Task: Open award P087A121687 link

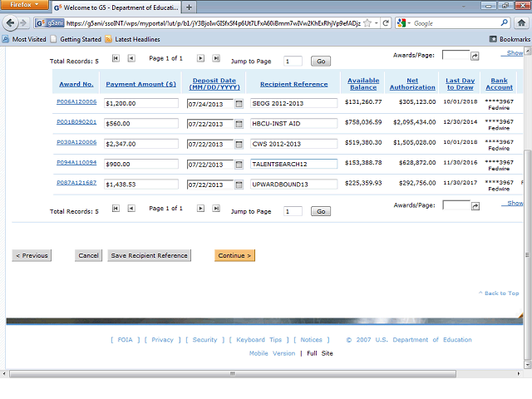Action: (76, 183)
